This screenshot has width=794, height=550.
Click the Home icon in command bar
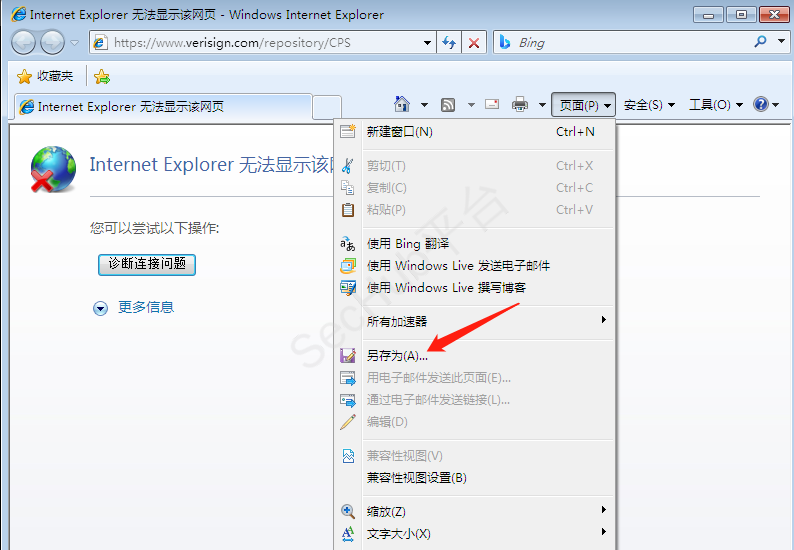402,105
